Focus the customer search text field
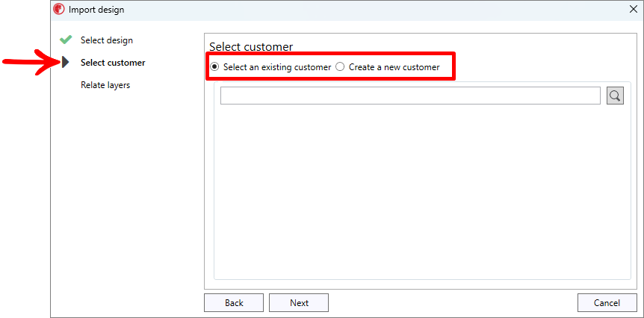The image size is (644, 318). (410, 96)
